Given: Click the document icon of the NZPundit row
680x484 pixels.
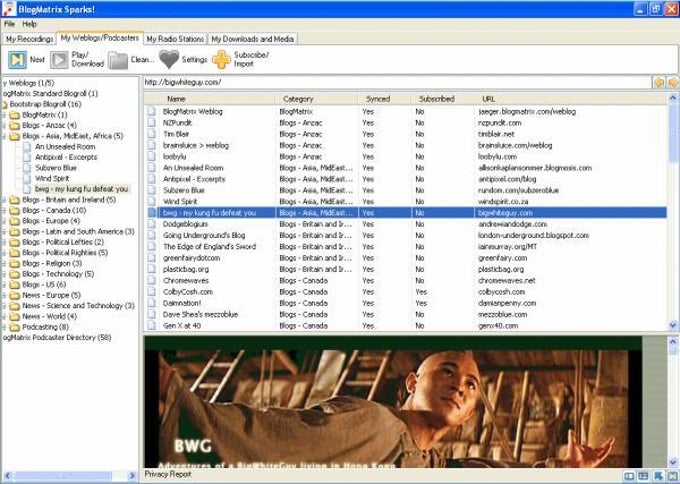Looking at the screenshot, I should tap(151, 123).
